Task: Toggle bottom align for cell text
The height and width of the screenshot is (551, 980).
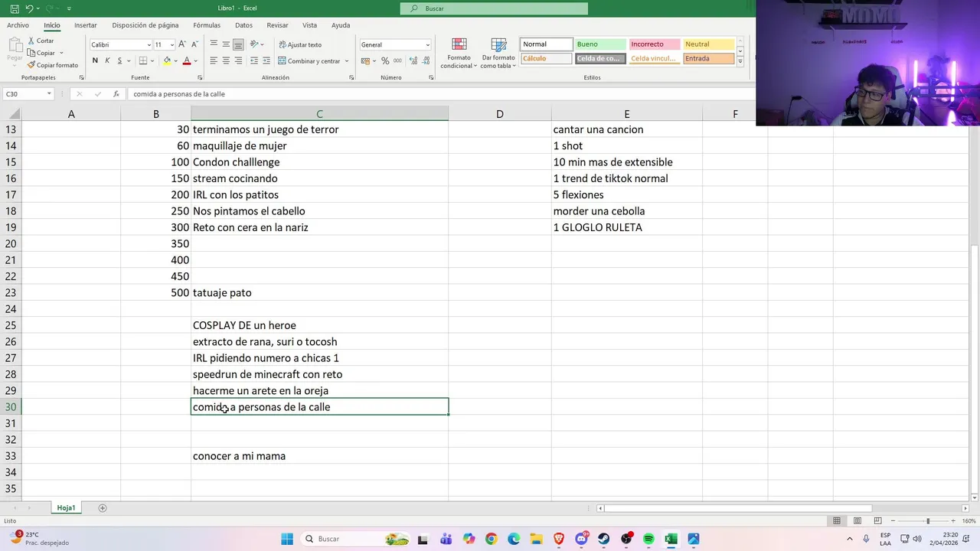Action: 238,44
